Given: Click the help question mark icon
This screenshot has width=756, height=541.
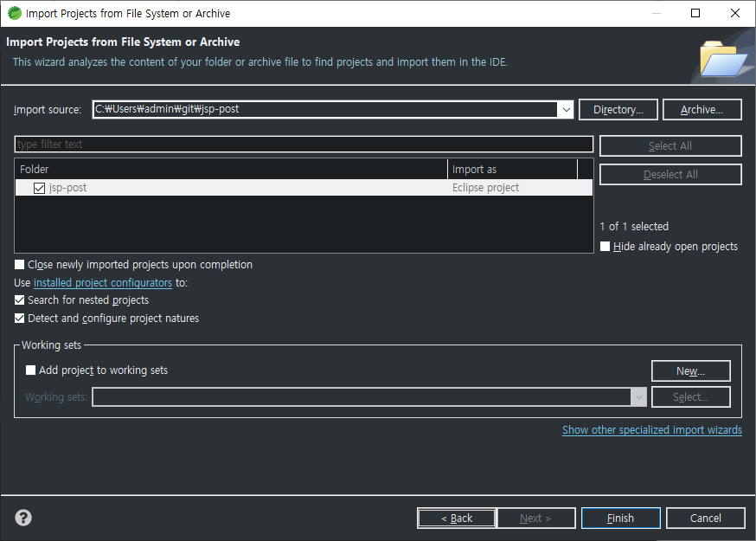Looking at the screenshot, I should (x=23, y=518).
